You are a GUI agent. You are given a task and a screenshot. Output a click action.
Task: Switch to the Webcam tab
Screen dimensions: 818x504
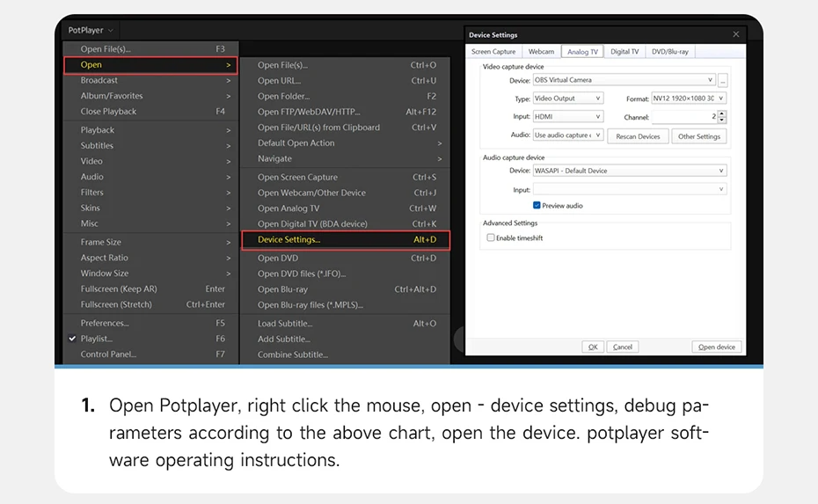(541, 52)
